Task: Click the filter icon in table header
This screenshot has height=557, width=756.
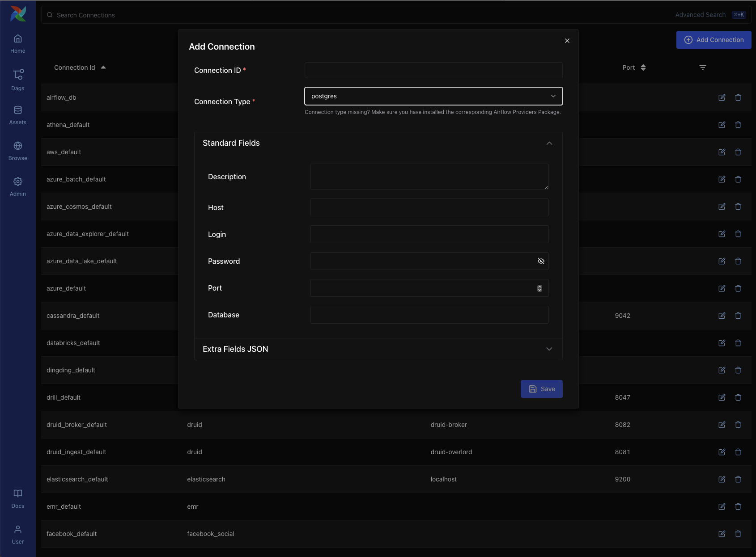Action: 702,68
